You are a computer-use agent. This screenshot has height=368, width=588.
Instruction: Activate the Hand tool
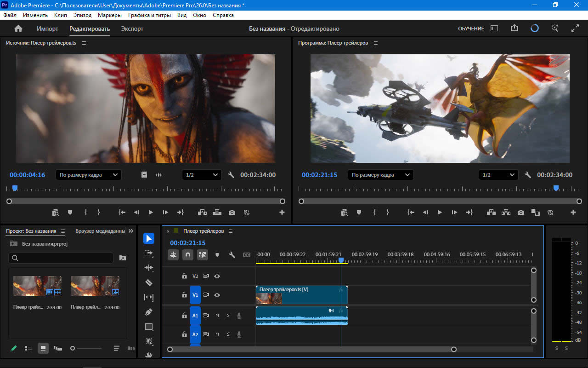(x=149, y=355)
